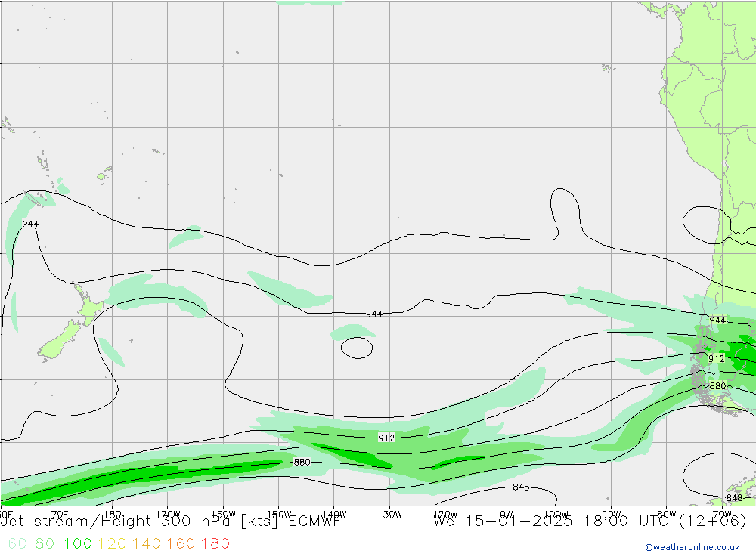Click the 944 contour label in the mid-Pacific
The height and width of the screenshot is (554, 756).
click(374, 314)
